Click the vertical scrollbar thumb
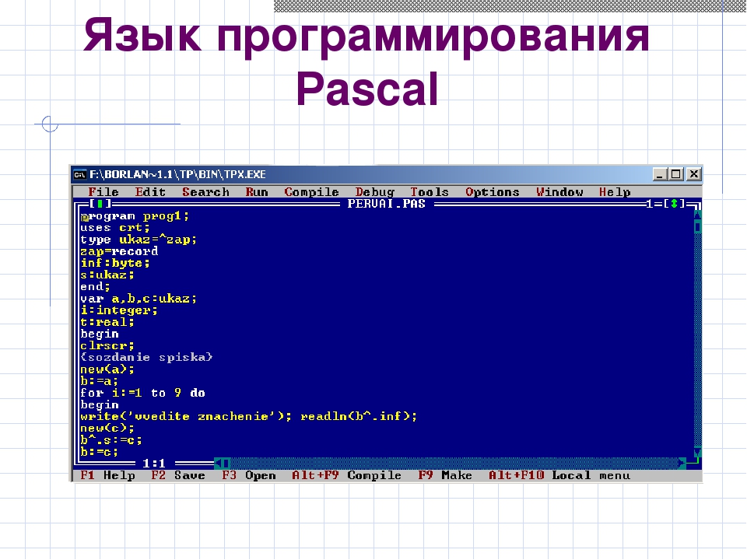747x560 pixels. click(697, 227)
